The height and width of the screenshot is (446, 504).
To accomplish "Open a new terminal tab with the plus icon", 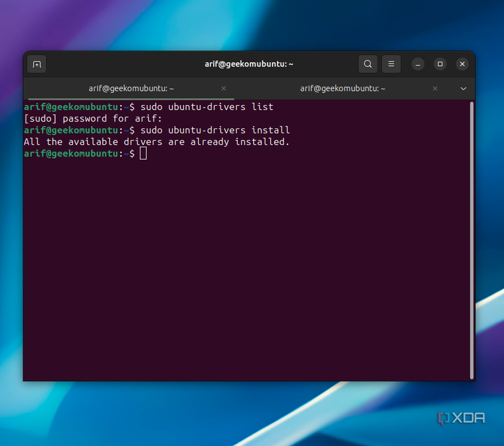I will pyautogui.click(x=37, y=64).
